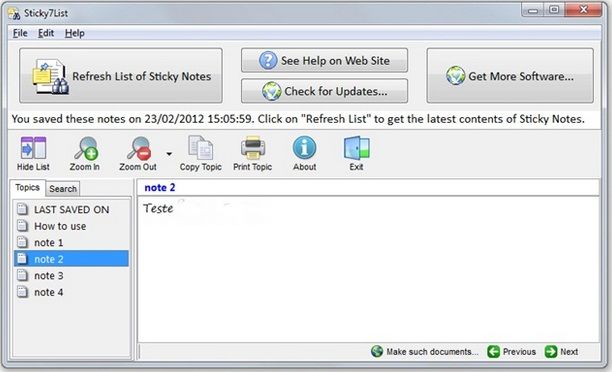Go to the Next note
This screenshot has height=372, width=612.
562,352
